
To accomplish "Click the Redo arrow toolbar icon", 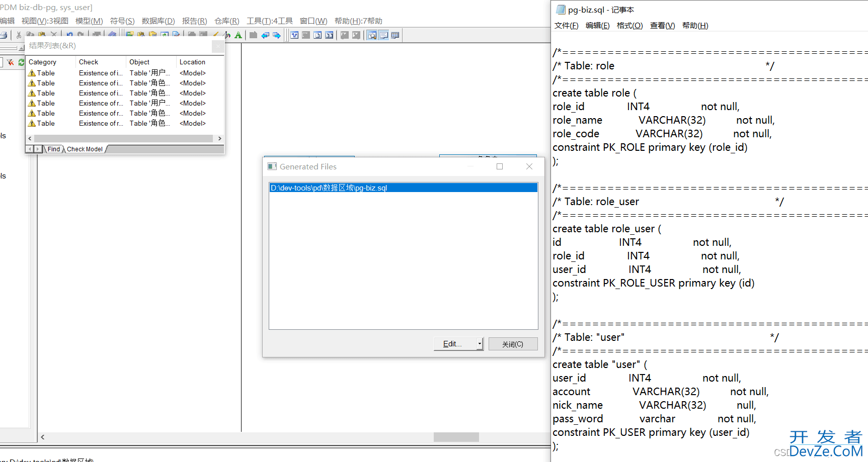I will click(x=81, y=34).
